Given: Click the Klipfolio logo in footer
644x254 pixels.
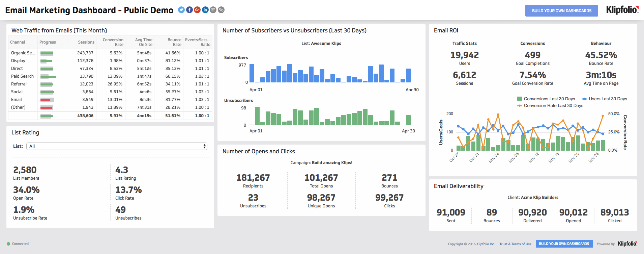Looking at the screenshot, I should 627,244.
